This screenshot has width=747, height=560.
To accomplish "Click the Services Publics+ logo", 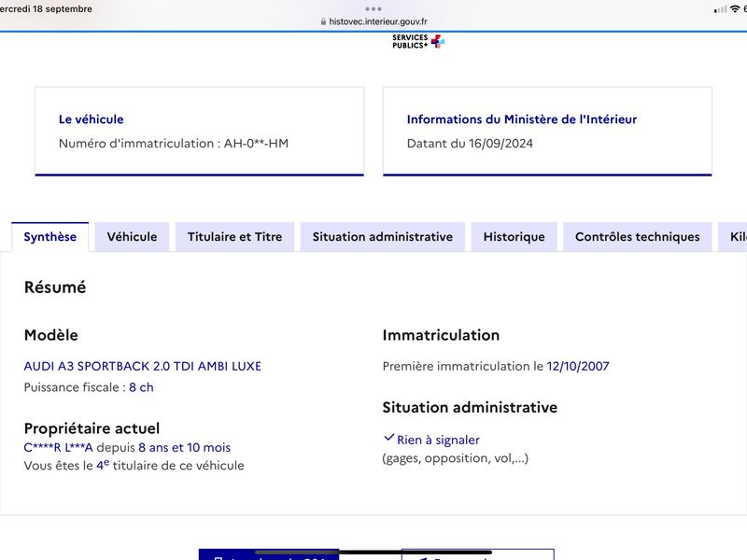I will pyautogui.click(x=418, y=41).
